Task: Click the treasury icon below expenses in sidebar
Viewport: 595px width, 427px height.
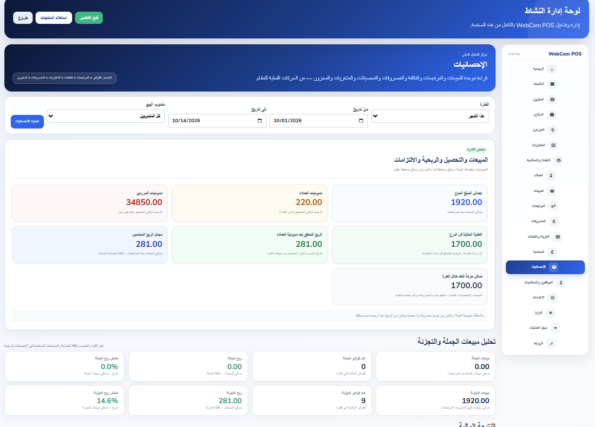Action: 557,237
